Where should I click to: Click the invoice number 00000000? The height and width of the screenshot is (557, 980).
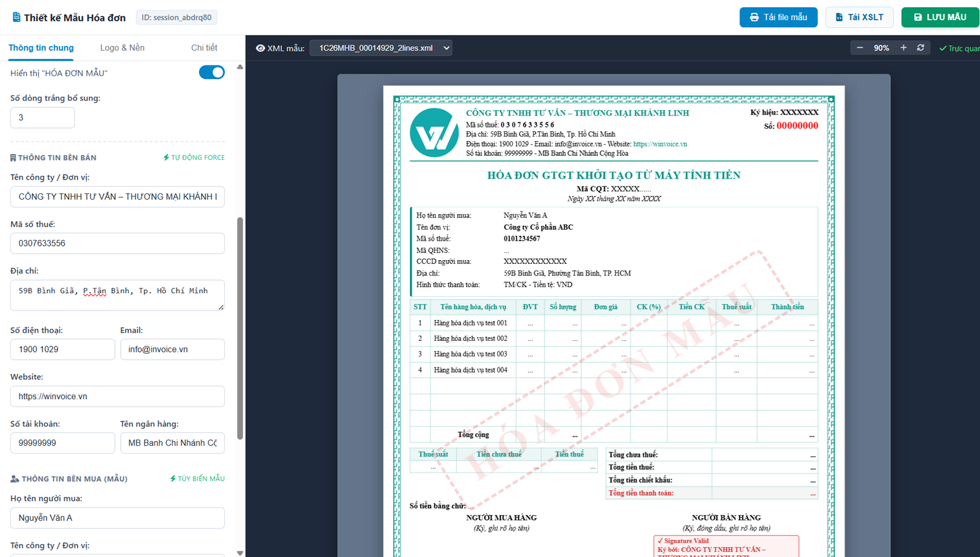tap(797, 126)
